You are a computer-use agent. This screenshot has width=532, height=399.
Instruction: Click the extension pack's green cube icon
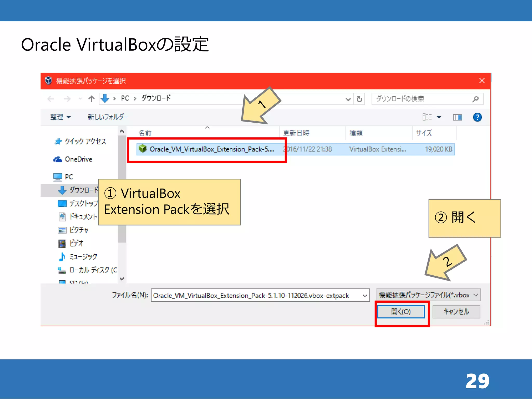click(x=143, y=149)
